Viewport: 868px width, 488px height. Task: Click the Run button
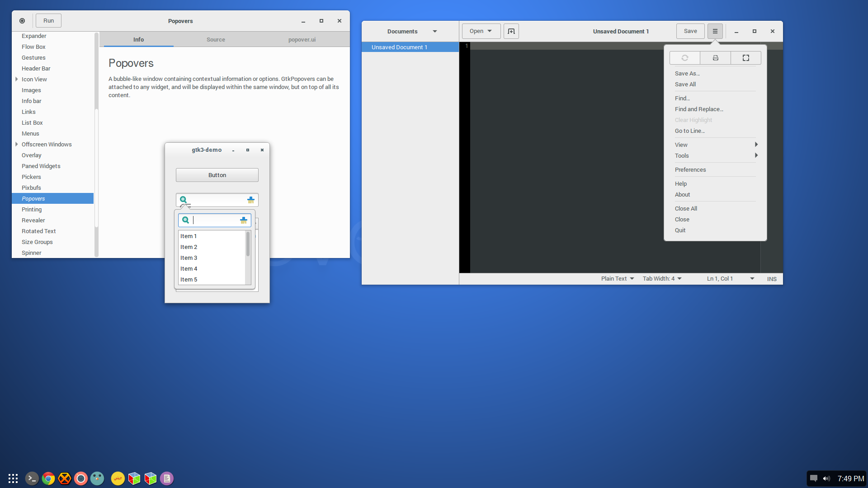click(x=48, y=21)
